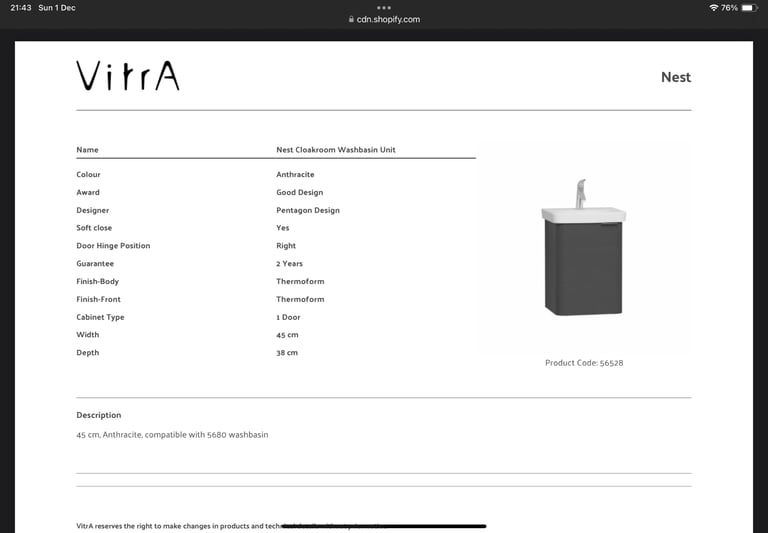Select the Finish-Front label
This screenshot has width=768, height=533.
[x=98, y=299]
